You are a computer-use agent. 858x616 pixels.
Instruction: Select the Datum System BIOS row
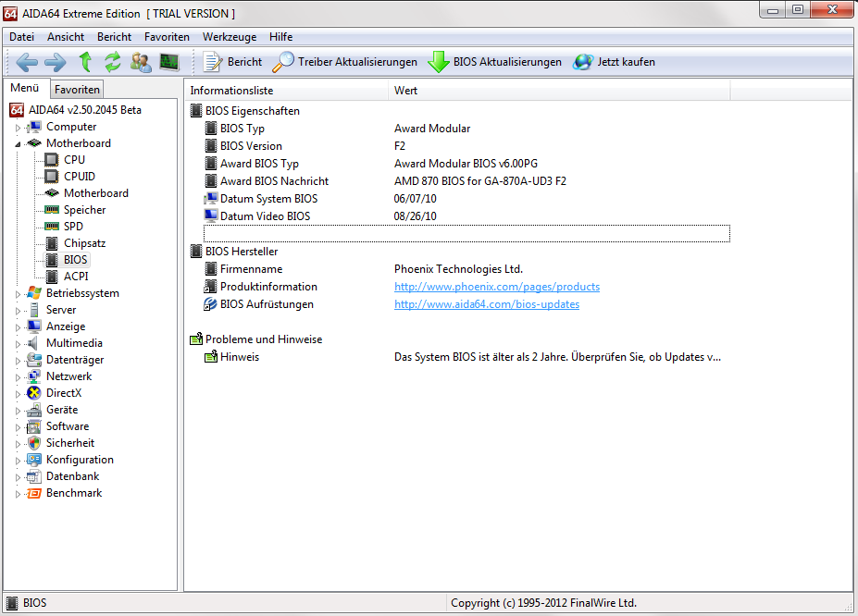[x=466, y=199]
